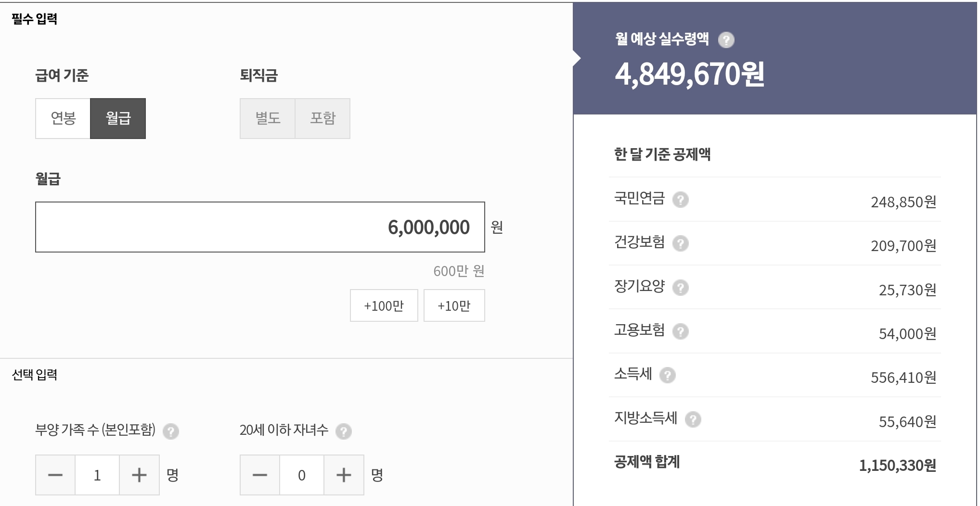Open the 국민연금 help tooltip icon
Screen dimensions: 980x506
(680, 200)
